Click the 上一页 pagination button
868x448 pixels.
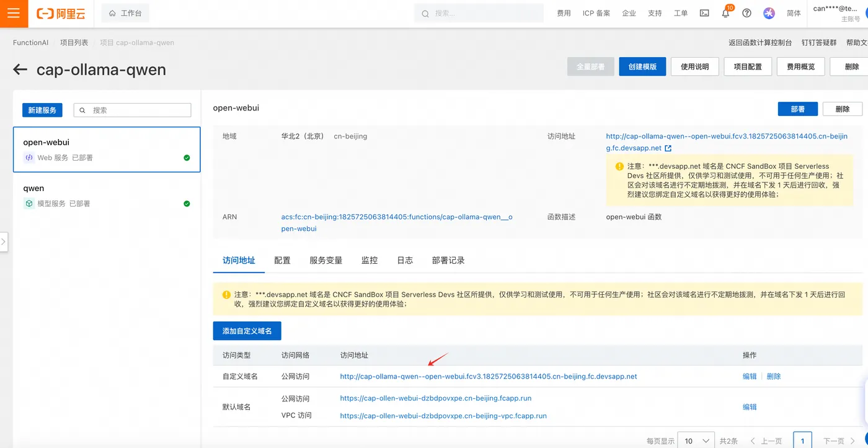pos(766,441)
